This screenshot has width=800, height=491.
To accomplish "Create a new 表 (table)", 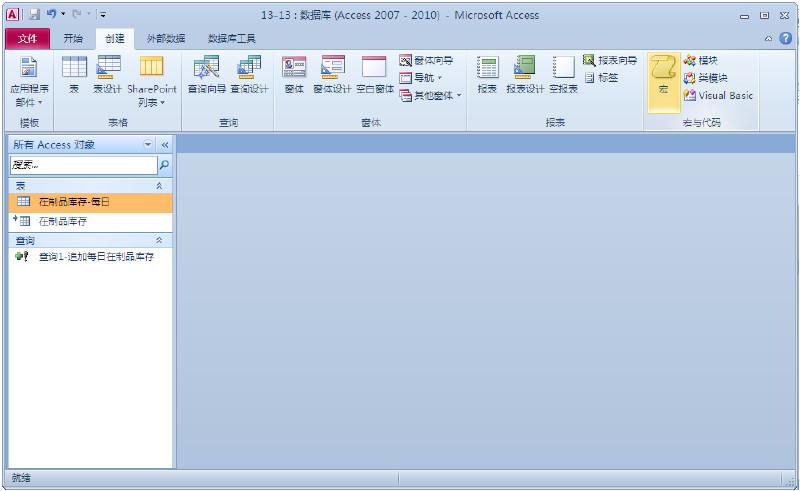I will (x=74, y=75).
